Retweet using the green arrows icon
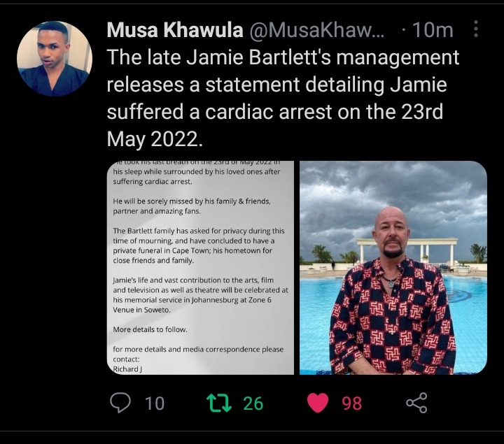The width and height of the screenshot is (504, 444). tap(219, 403)
